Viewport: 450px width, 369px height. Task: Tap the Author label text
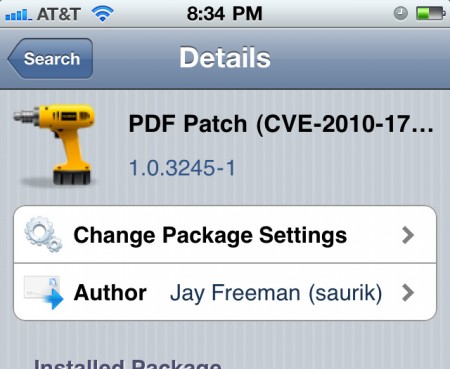click(110, 293)
